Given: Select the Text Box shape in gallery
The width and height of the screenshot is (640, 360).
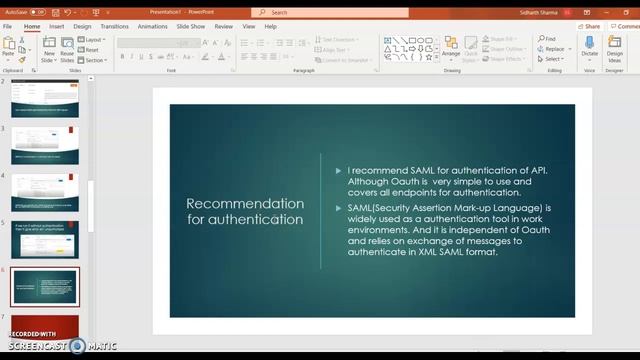Looking at the screenshot, I should (387, 40).
